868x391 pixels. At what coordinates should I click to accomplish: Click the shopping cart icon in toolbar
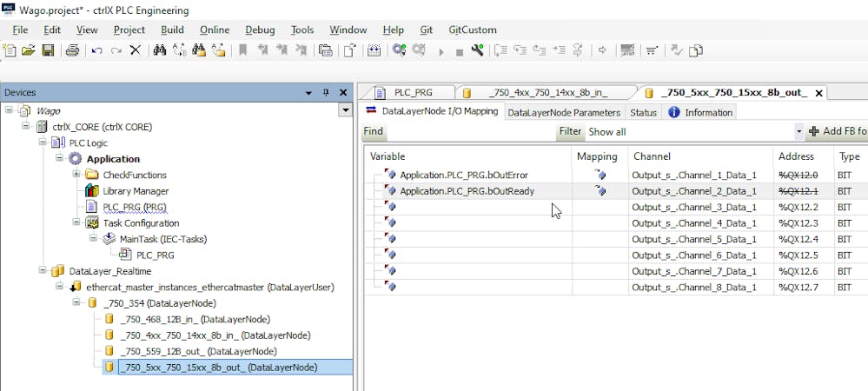(652, 50)
